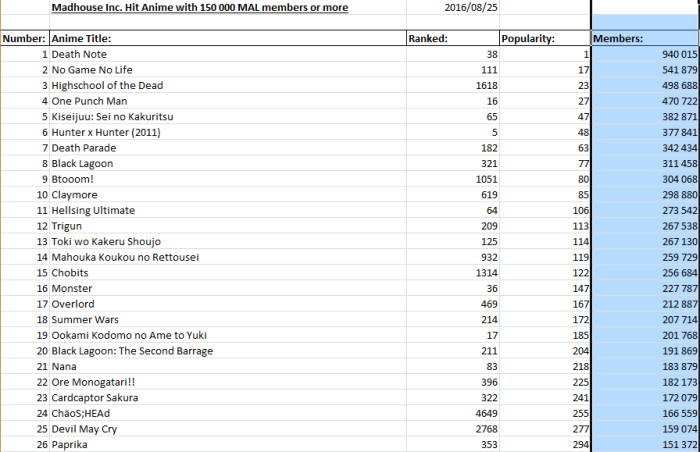Select 'Hunter x Hunter (2011)' cell
The width and height of the screenshot is (700, 452).
click(228, 132)
